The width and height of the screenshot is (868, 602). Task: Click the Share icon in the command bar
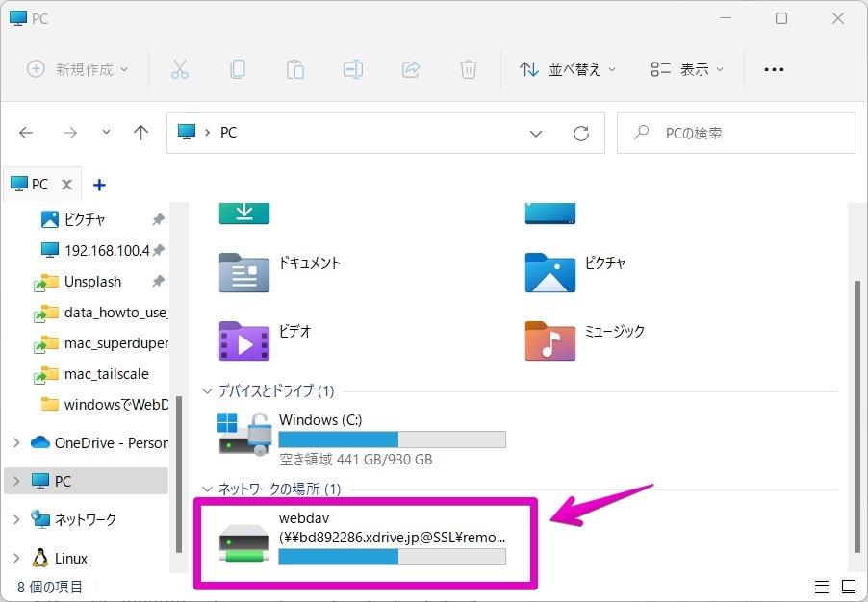pos(411,68)
